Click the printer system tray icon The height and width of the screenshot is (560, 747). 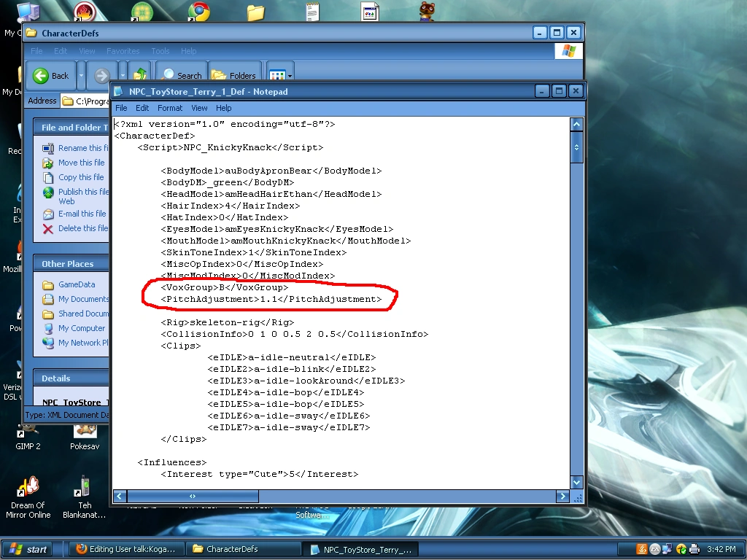694,549
